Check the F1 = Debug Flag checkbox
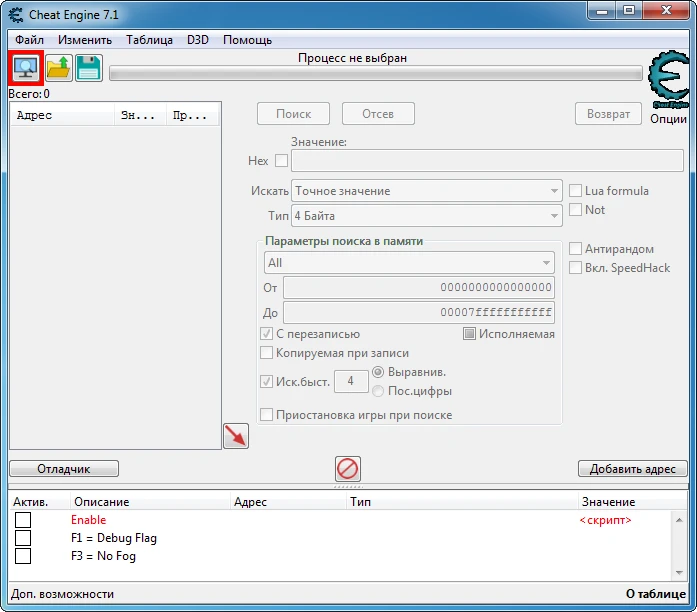The image size is (697, 612). [23, 538]
